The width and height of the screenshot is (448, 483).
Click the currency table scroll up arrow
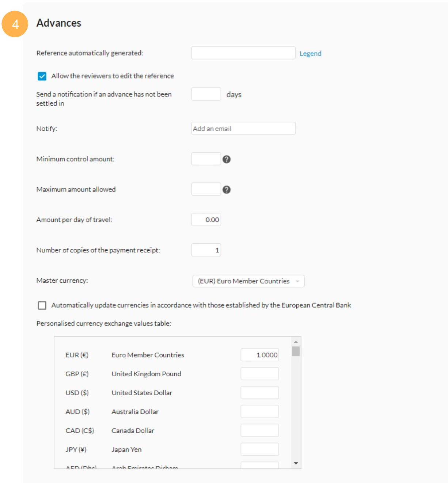tap(296, 342)
